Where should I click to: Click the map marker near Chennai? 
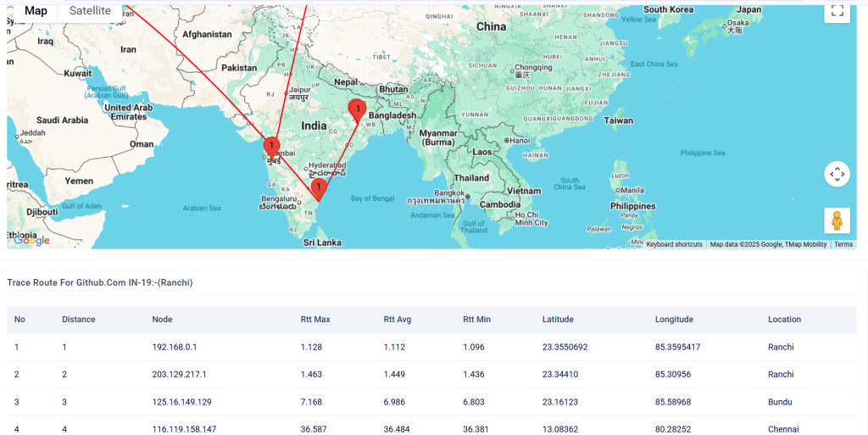click(319, 189)
